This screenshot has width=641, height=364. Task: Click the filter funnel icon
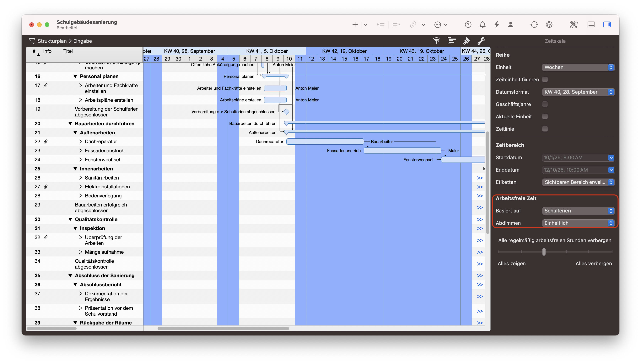pyautogui.click(x=436, y=41)
